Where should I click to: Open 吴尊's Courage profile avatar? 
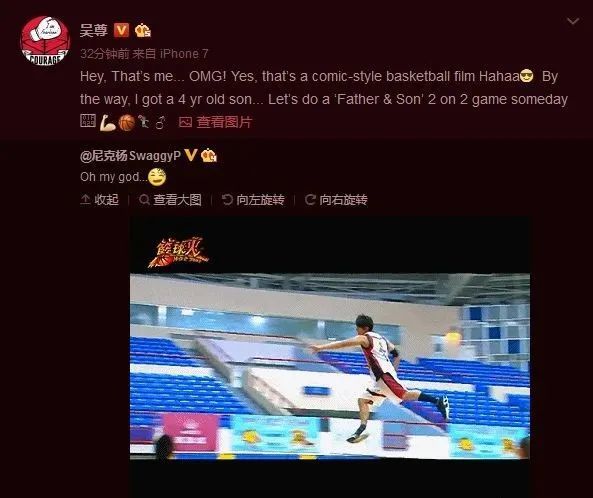click(45, 40)
